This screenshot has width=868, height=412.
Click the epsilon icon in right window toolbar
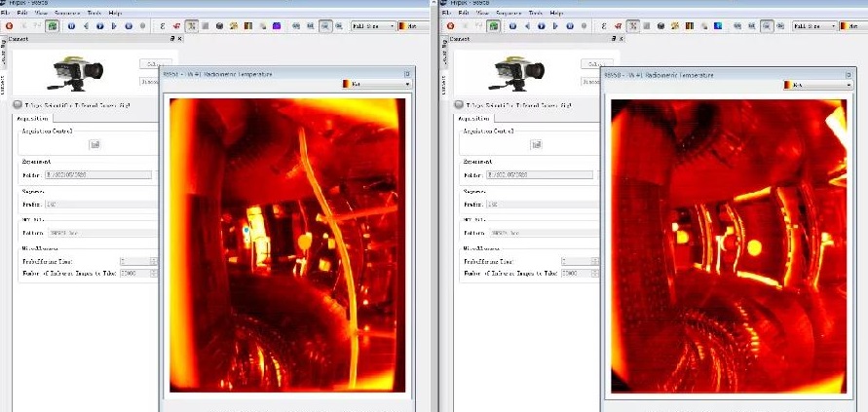coord(603,25)
